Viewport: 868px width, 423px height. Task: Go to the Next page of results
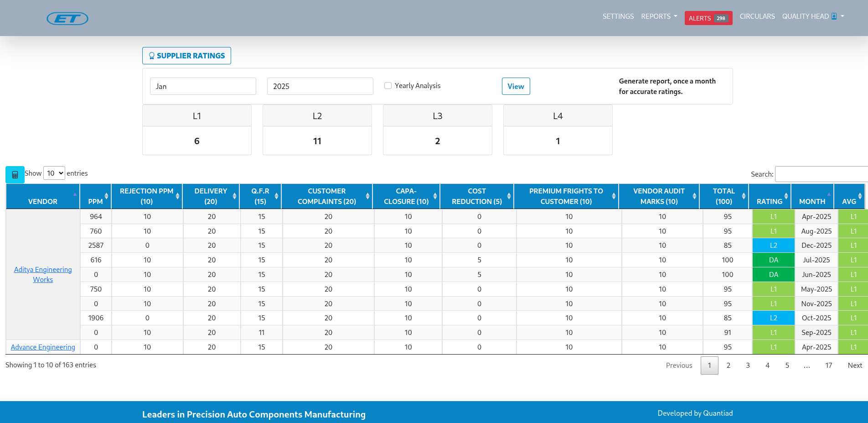[854, 366]
